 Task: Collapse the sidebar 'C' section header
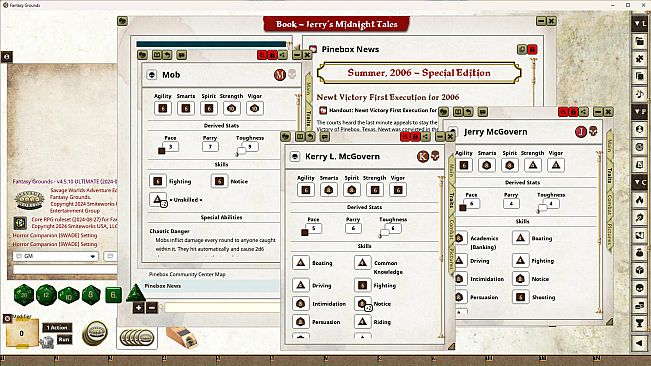click(x=639, y=182)
